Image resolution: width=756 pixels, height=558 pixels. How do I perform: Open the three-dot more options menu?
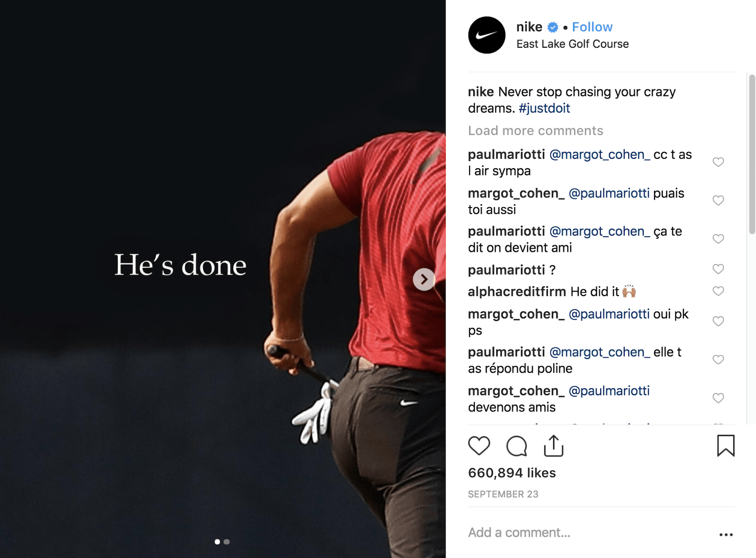[x=726, y=535]
